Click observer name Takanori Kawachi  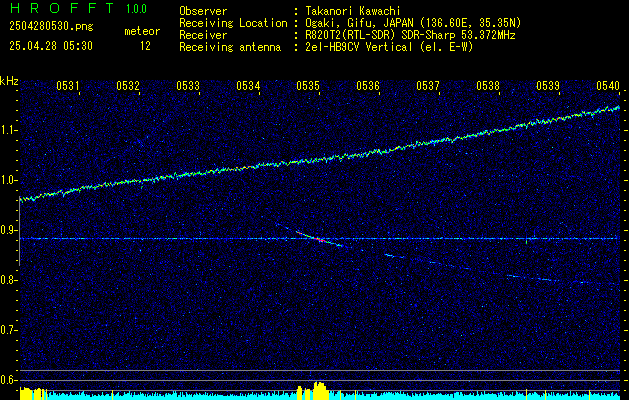pos(354,12)
